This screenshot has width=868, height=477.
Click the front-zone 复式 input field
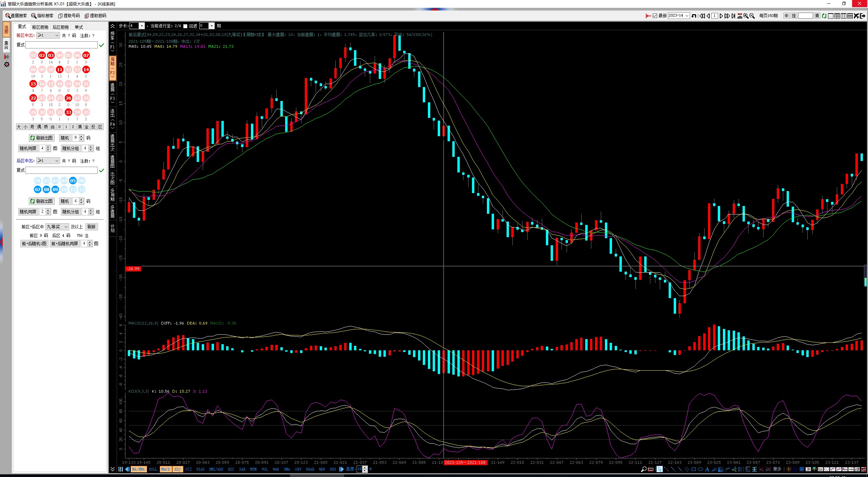coord(62,45)
